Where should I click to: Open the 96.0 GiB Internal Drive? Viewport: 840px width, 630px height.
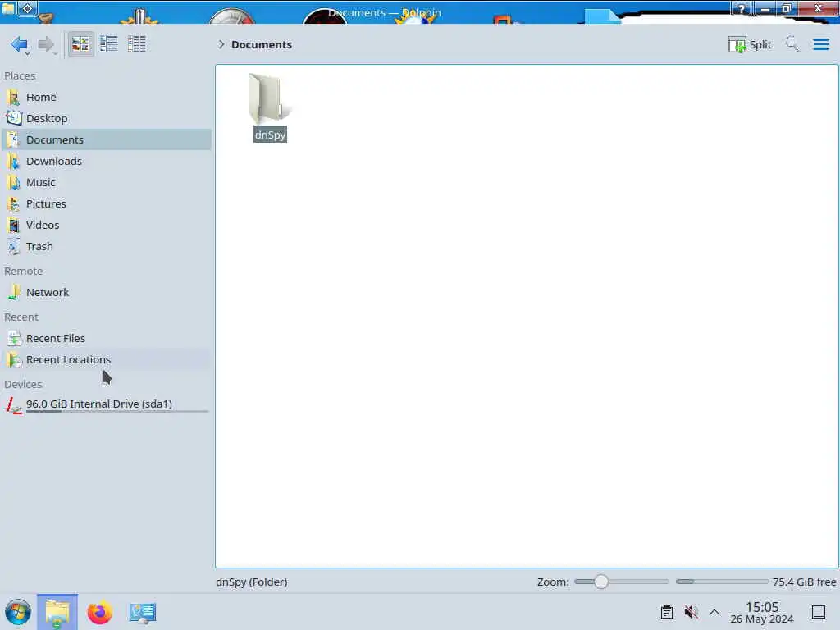[x=107, y=405]
